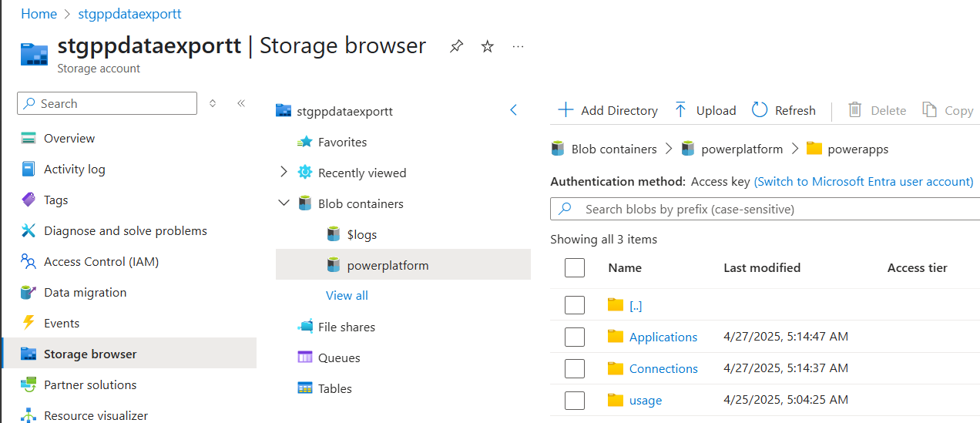Tick the checkbox for Connections folder
This screenshot has width=980, height=423.
tap(575, 368)
